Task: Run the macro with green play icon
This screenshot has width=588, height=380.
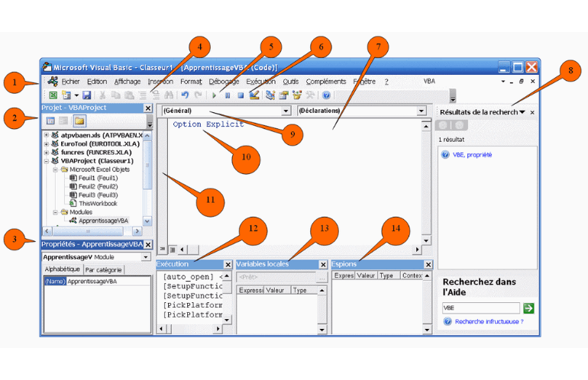Action: pos(214,95)
